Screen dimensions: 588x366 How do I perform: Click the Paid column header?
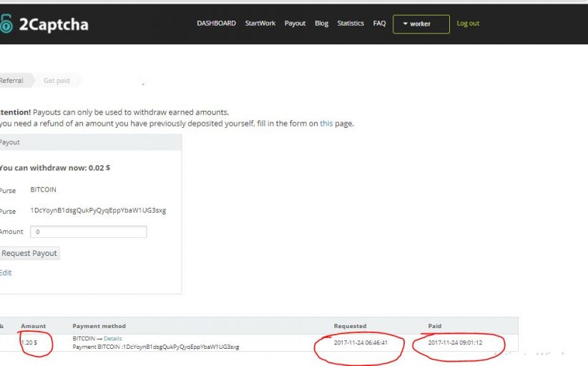[x=435, y=326]
